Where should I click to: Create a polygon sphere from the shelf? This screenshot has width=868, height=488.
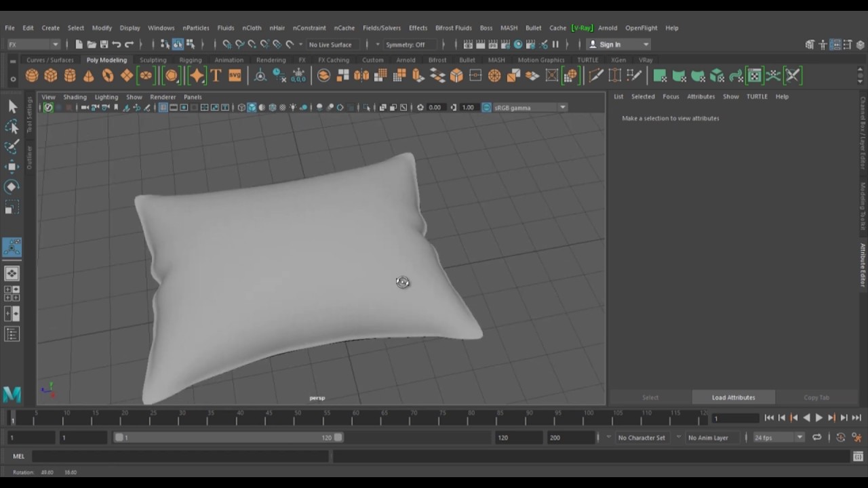point(32,75)
